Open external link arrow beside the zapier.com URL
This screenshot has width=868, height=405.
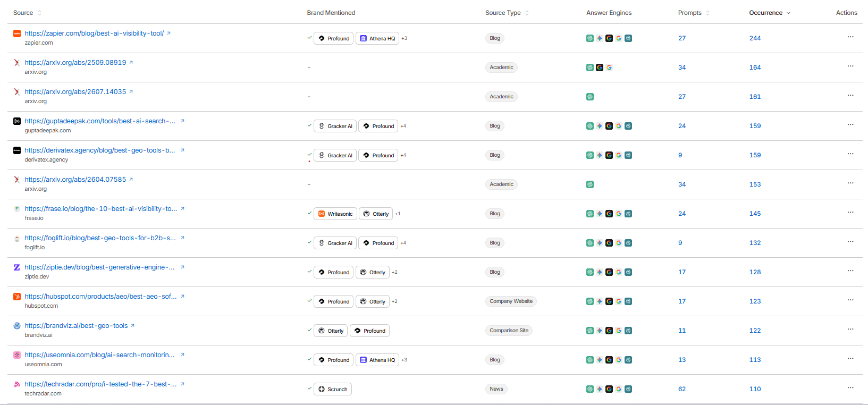coord(169,33)
